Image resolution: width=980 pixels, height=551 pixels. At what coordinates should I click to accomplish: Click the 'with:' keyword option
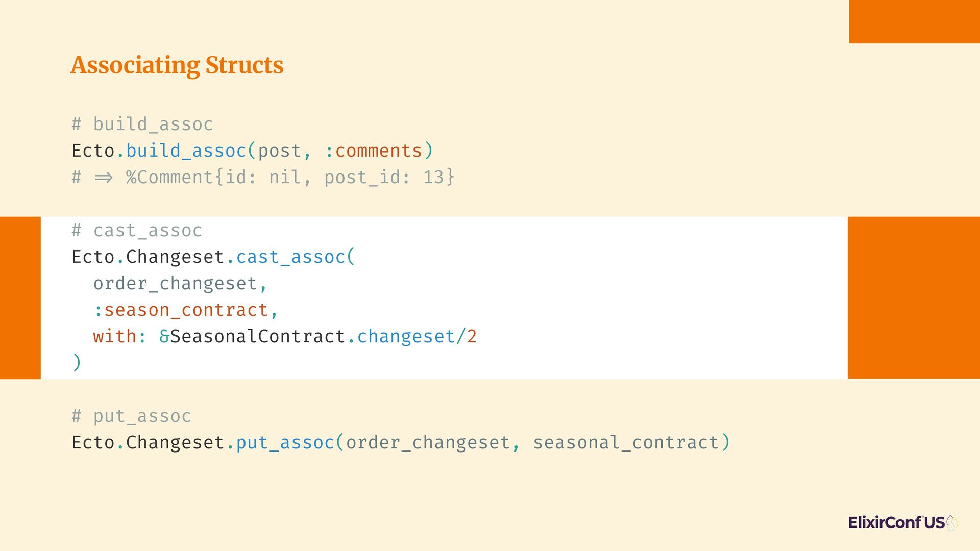119,337
